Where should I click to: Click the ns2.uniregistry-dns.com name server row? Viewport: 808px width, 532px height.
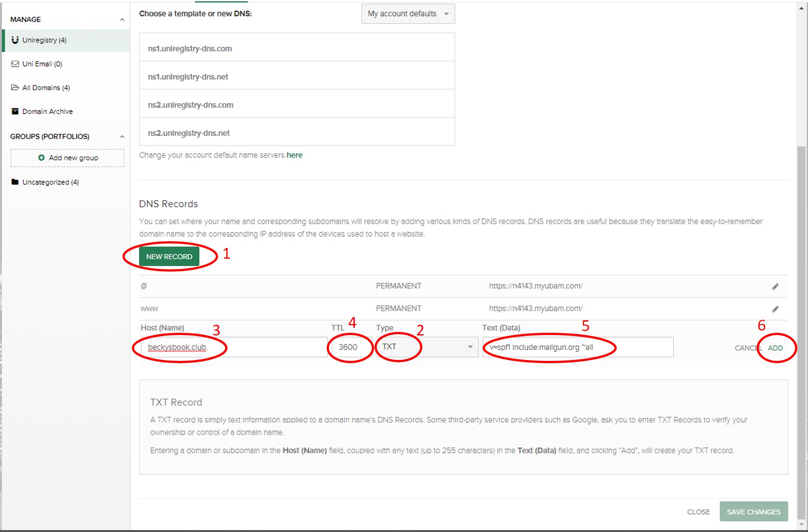pos(297,104)
